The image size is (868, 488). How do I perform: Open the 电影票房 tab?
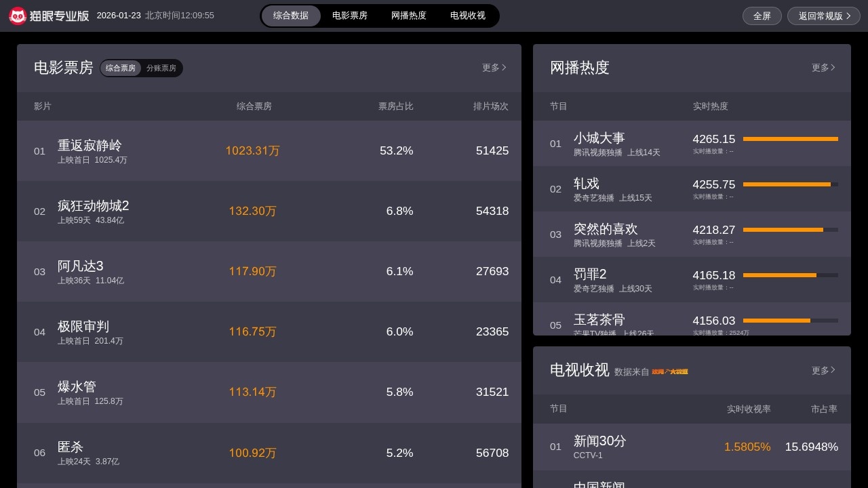click(x=350, y=16)
